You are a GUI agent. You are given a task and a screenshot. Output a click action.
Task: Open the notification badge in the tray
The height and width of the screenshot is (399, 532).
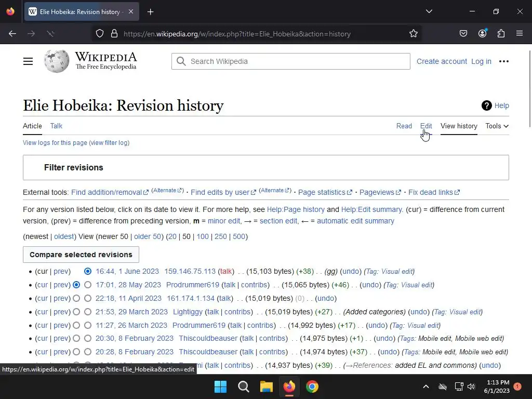coord(517,387)
